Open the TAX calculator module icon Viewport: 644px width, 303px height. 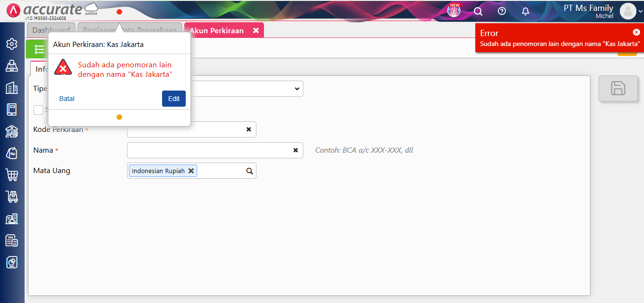(12, 240)
